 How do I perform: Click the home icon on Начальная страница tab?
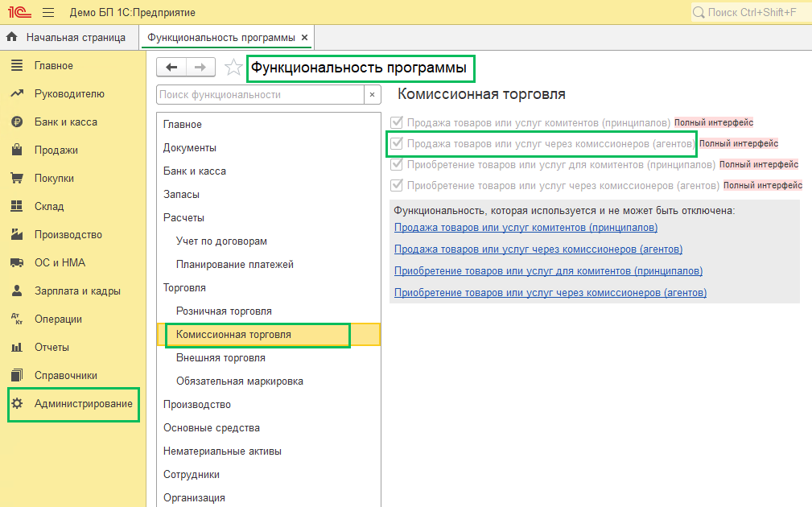coord(12,37)
